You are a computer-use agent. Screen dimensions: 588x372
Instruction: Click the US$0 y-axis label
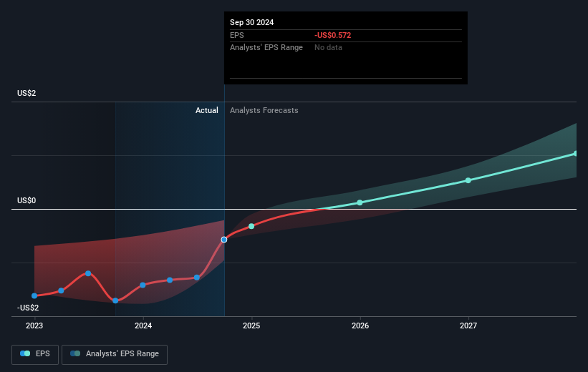pos(26,200)
